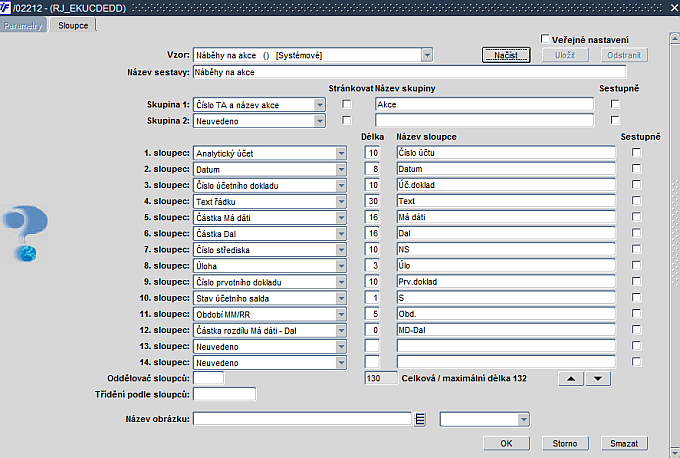Viewport: 680px width, 458px height.
Task: Click Název sloupce field Prv.doklad
Action: coord(506,281)
